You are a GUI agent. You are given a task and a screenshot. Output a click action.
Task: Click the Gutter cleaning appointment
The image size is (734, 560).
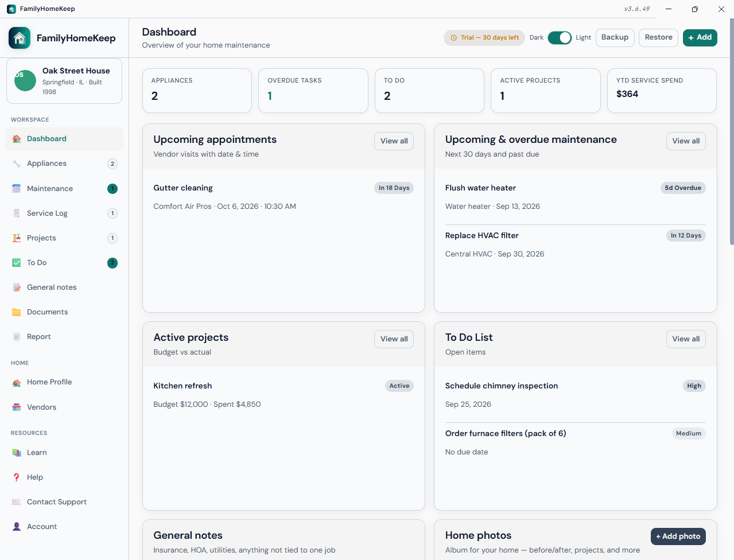pos(283,197)
